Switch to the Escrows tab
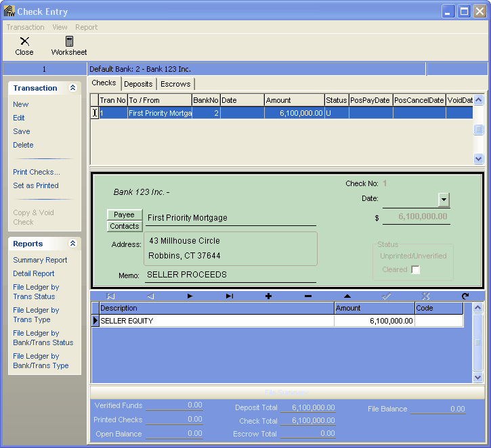The width and height of the screenshot is (491, 448). click(x=175, y=84)
